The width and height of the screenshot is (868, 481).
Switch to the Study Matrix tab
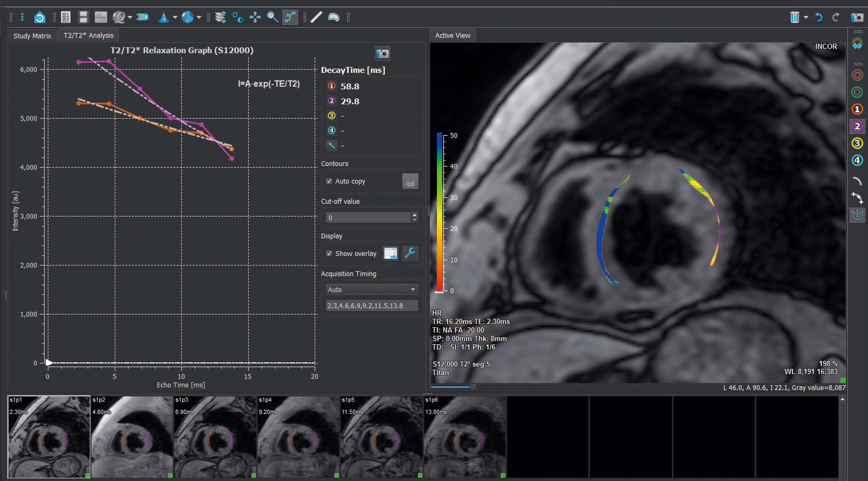coord(32,36)
